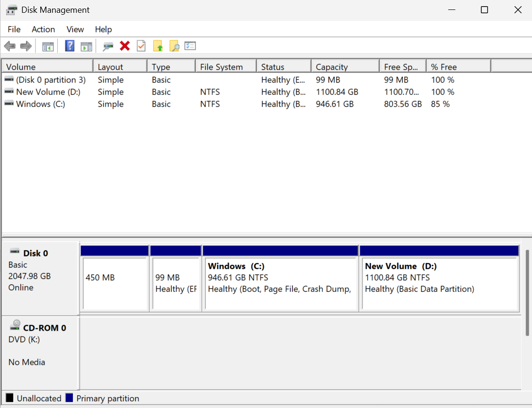Click the Rescan/Connect disk icon

pyautogui.click(x=108, y=46)
